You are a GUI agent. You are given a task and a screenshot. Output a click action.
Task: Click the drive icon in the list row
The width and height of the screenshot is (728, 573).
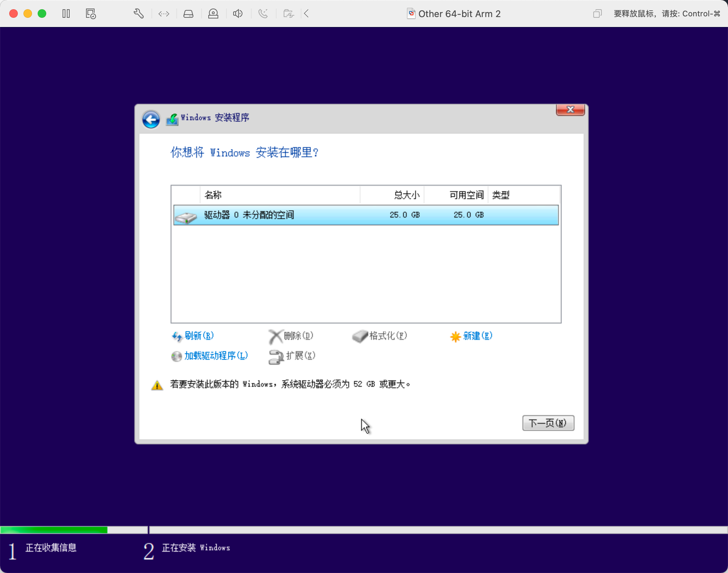click(x=186, y=217)
